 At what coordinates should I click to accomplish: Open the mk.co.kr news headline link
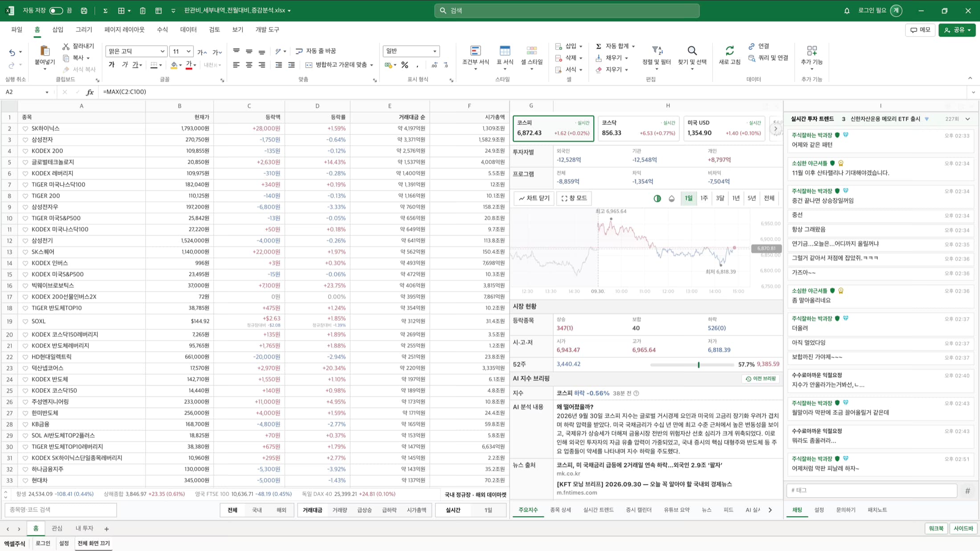point(640,465)
